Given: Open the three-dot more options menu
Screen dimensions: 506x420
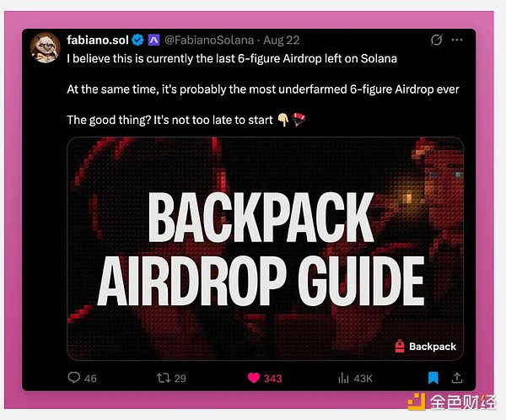Looking at the screenshot, I should [x=457, y=40].
